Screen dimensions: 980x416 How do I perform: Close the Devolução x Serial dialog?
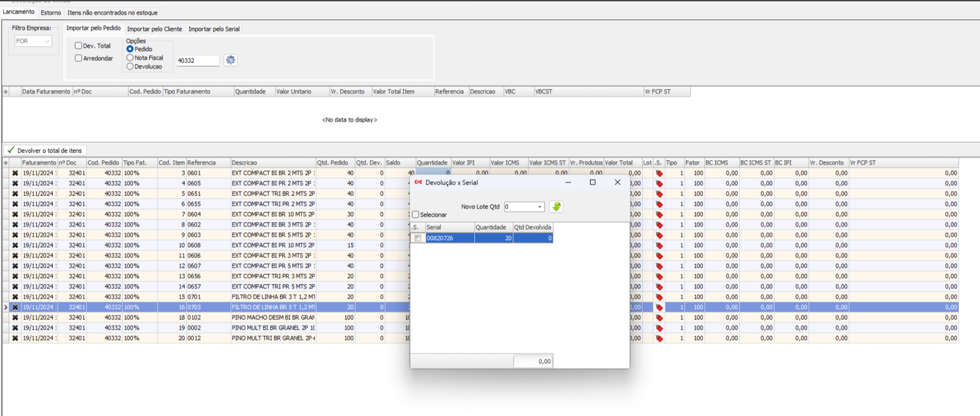pyautogui.click(x=617, y=182)
